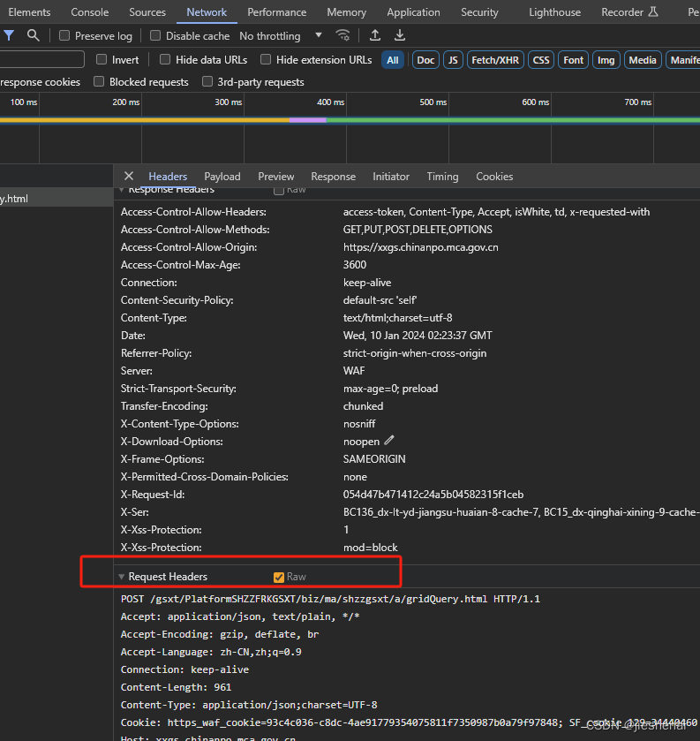Screen dimensions: 700x741
Task: Close the request details panel
Action: pos(129,177)
